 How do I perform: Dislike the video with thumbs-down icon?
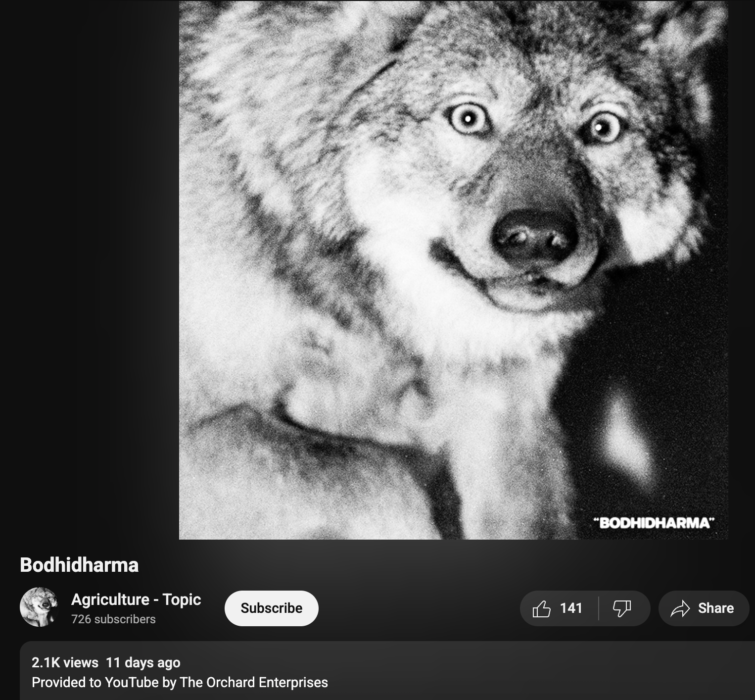[x=623, y=608]
